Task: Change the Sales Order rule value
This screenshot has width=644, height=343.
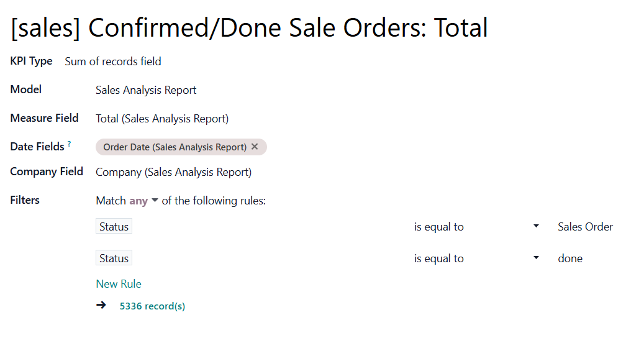Action: point(585,227)
